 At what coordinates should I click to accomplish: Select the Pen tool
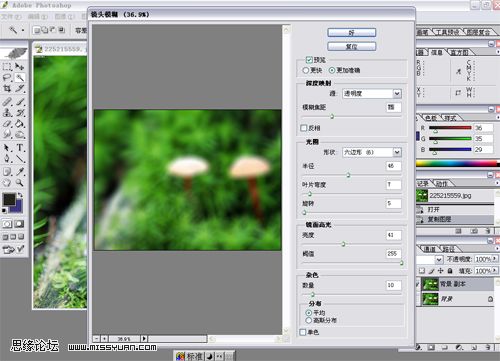pos(7,159)
